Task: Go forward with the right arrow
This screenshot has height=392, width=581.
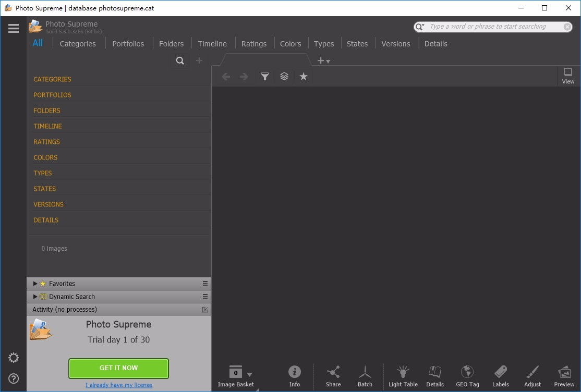Action: [x=244, y=77]
